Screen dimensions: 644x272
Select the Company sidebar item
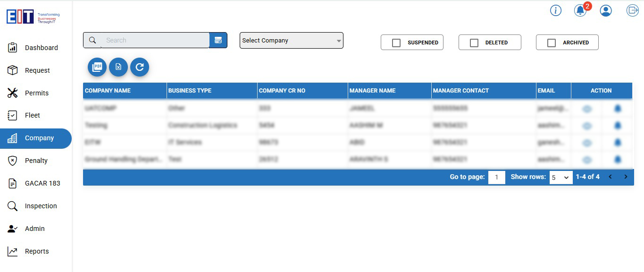(x=35, y=138)
